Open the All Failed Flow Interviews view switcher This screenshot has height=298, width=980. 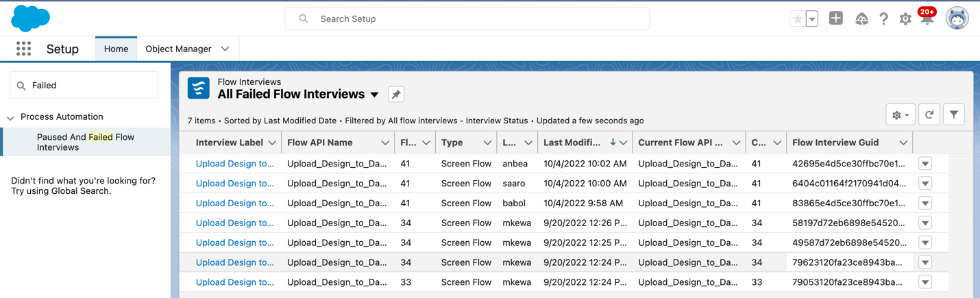click(375, 95)
